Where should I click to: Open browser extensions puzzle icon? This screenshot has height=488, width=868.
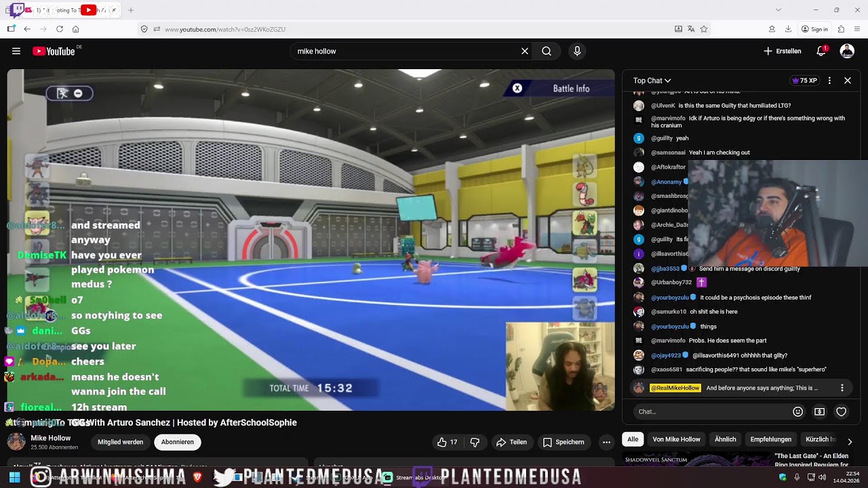(841, 29)
